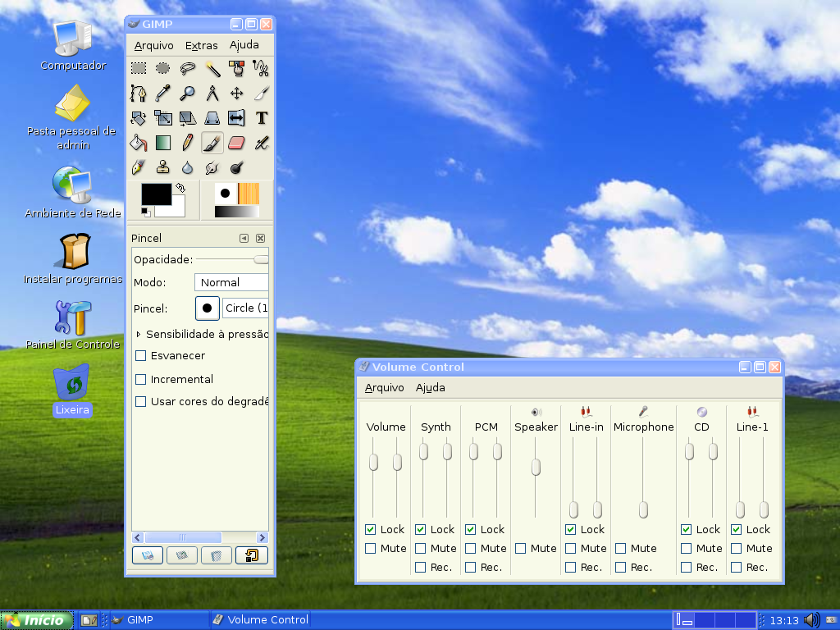840x630 pixels.
Task: Select the Perspective tool
Action: (212, 118)
